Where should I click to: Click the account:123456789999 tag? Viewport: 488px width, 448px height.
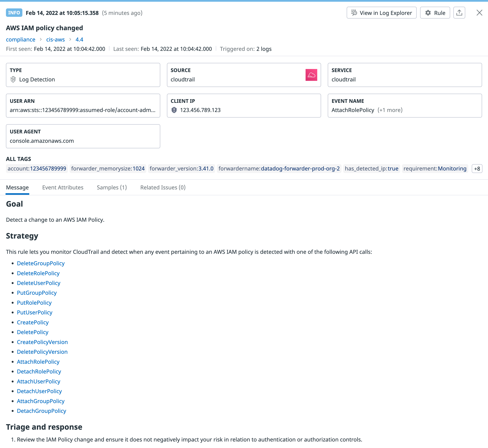click(37, 169)
